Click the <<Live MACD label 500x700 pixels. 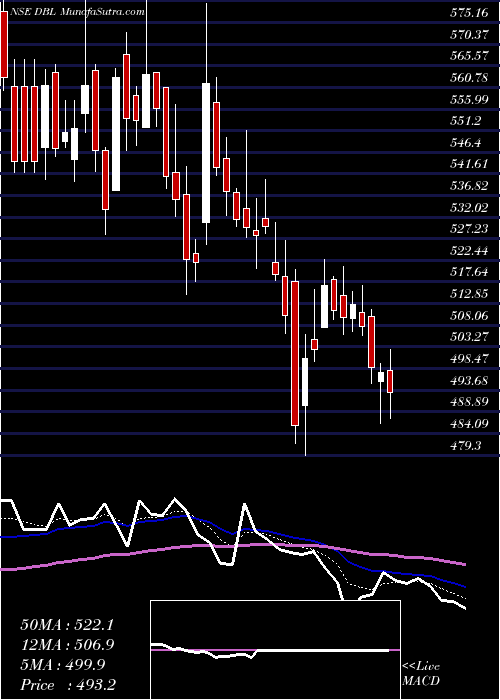[421, 674]
